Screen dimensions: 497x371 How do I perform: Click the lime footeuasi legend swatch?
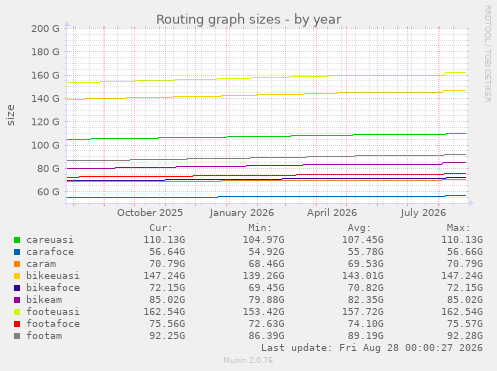tap(17, 312)
